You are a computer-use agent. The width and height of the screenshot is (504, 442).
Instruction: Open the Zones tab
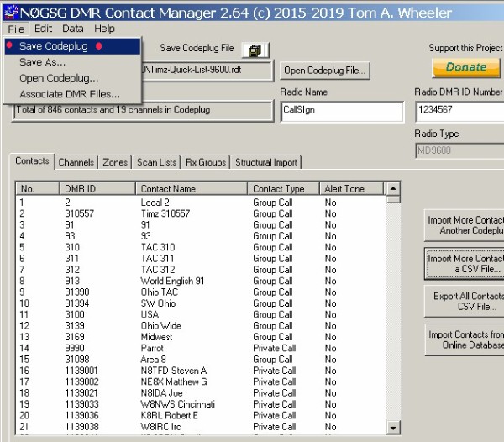[115, 162]
